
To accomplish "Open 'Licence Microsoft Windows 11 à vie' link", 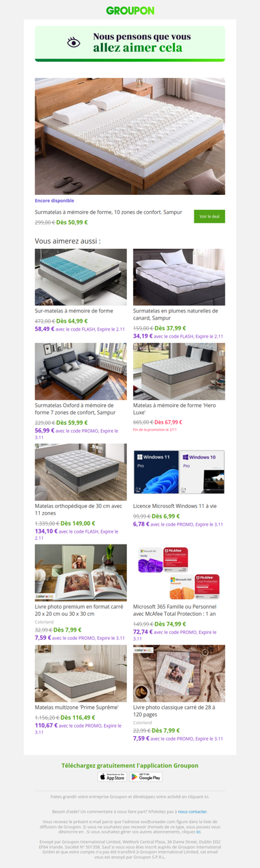I will [x=174, y=505].
